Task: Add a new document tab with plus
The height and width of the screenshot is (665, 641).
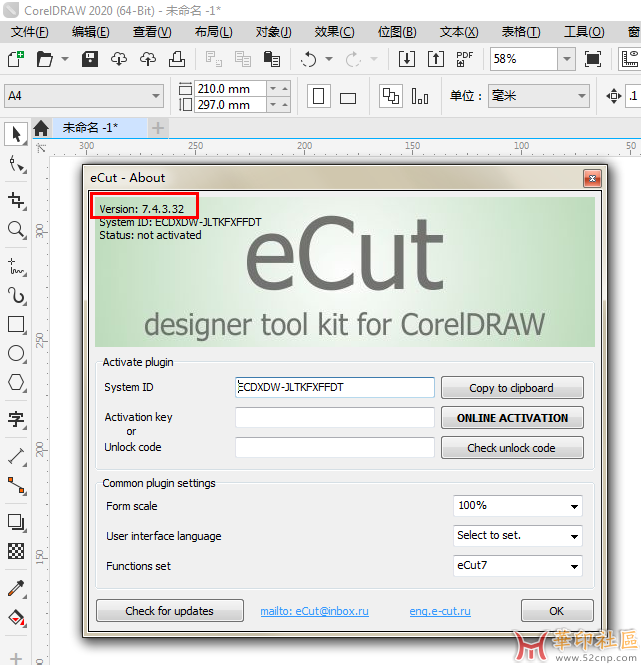Action: coord(158,128)
